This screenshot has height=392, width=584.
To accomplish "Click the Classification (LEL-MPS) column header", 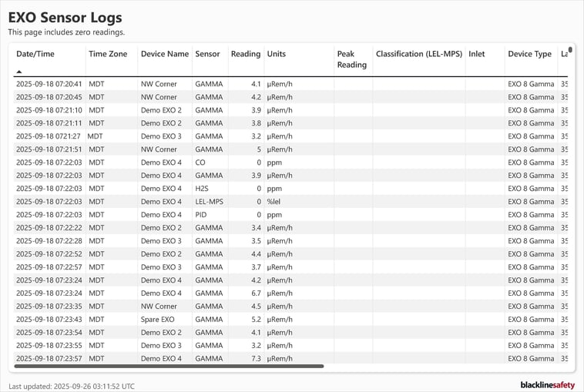I will 418,54.
